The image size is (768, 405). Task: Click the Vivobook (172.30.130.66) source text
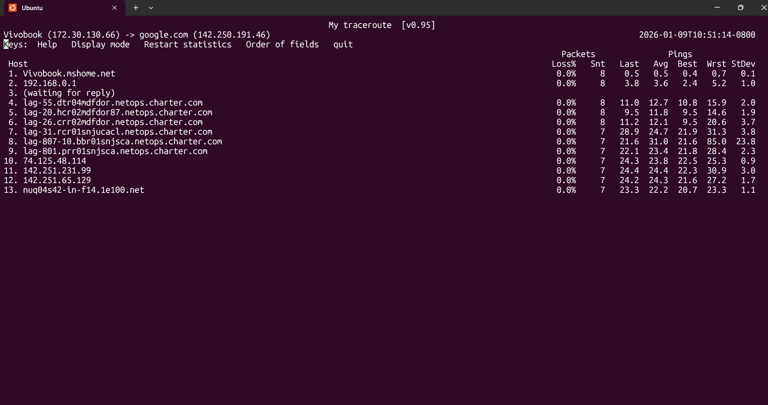[x=61, y=35]
